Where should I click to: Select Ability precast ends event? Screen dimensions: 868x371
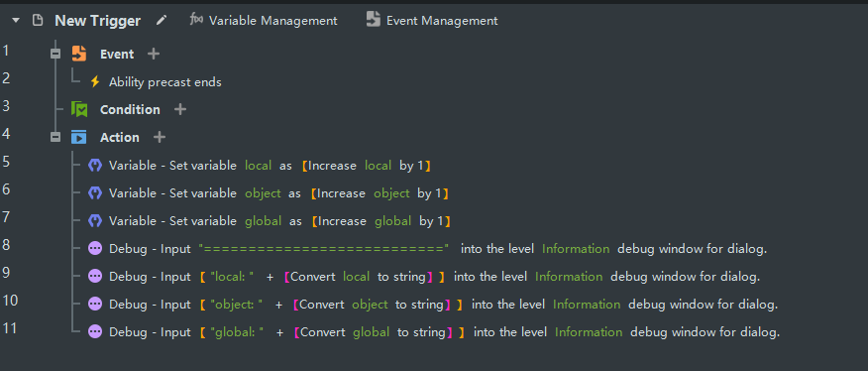coord(164,82)
